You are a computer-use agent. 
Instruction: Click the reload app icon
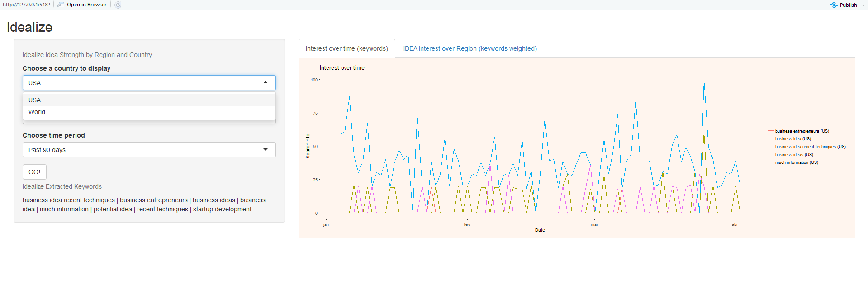coord(118,5)
